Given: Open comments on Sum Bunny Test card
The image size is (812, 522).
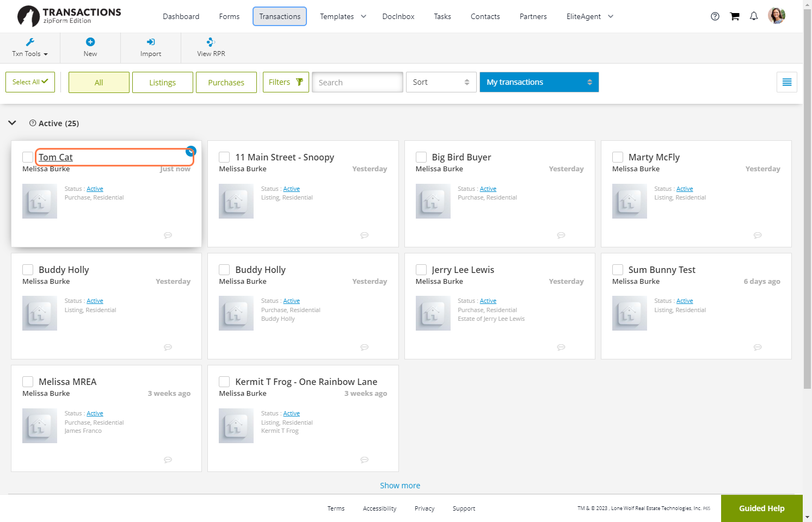Looking at the screenshot, I should point(758,347).
